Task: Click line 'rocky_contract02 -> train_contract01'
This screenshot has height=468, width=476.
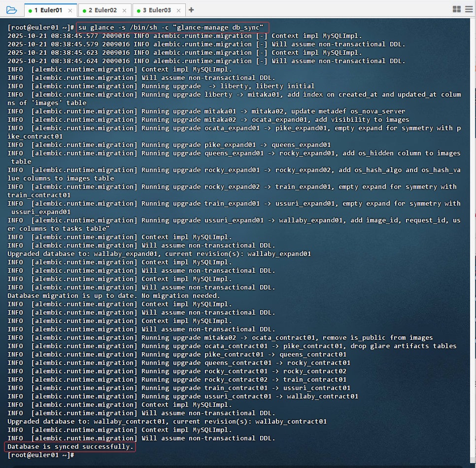Action: (177, 380)
